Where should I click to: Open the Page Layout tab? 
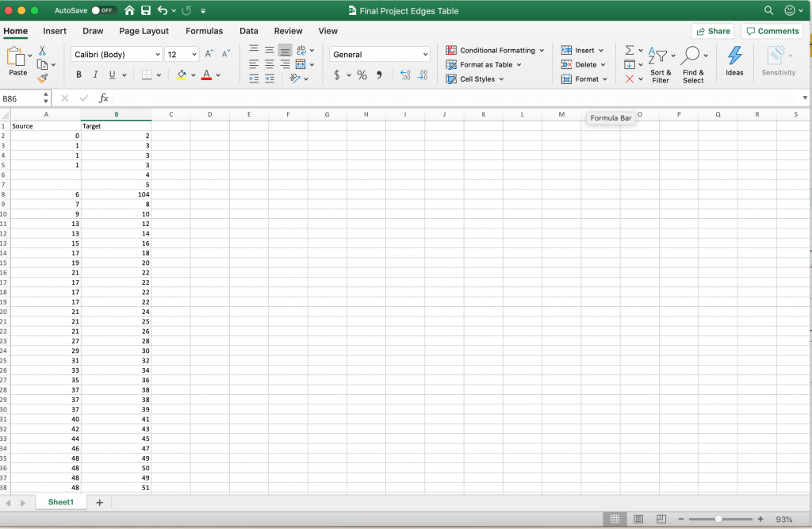[x=144, y=31]
